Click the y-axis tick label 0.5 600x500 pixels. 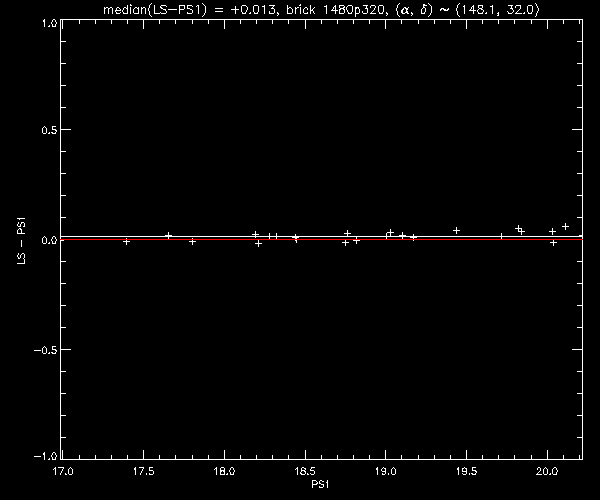pyautogui.click(x=49, y=130)
